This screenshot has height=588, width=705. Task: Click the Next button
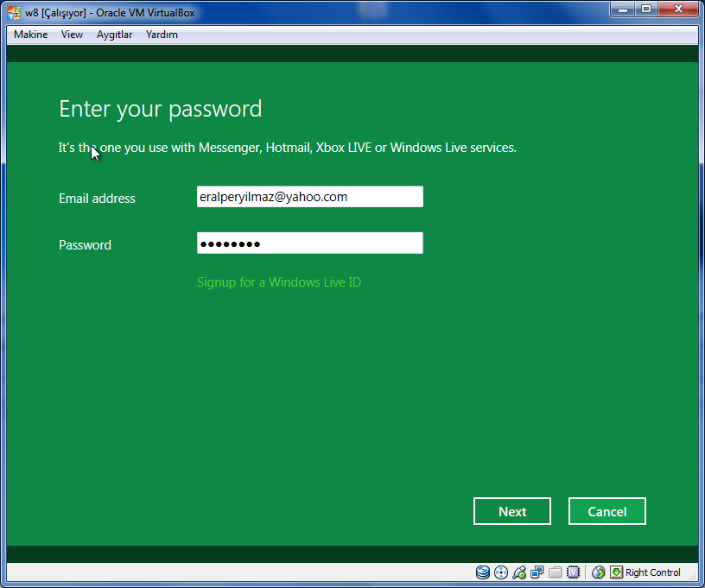coord(512,511)
